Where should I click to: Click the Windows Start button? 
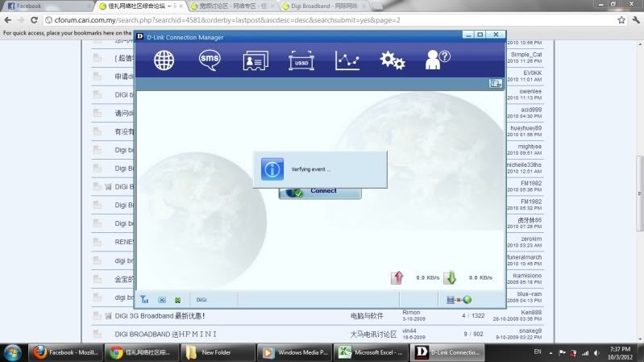pos(14,352)
